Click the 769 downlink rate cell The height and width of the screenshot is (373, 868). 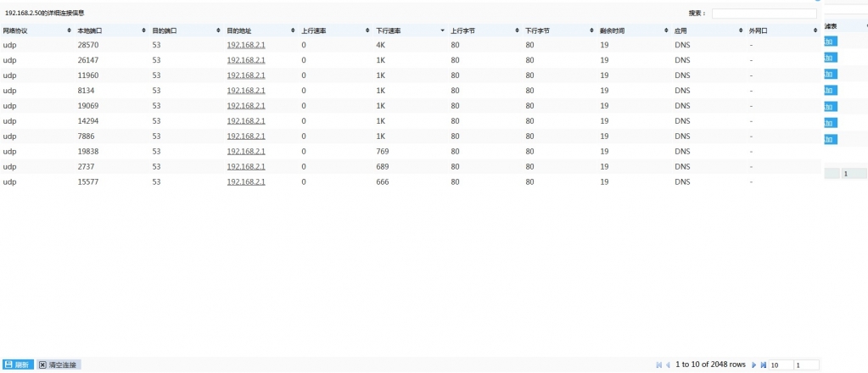coord(383,151)
